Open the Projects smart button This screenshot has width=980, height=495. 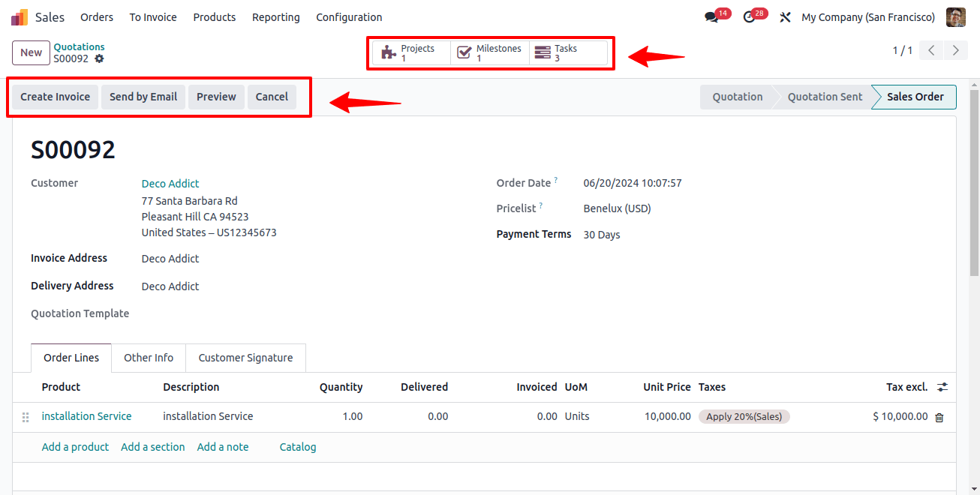click(412, 52)
